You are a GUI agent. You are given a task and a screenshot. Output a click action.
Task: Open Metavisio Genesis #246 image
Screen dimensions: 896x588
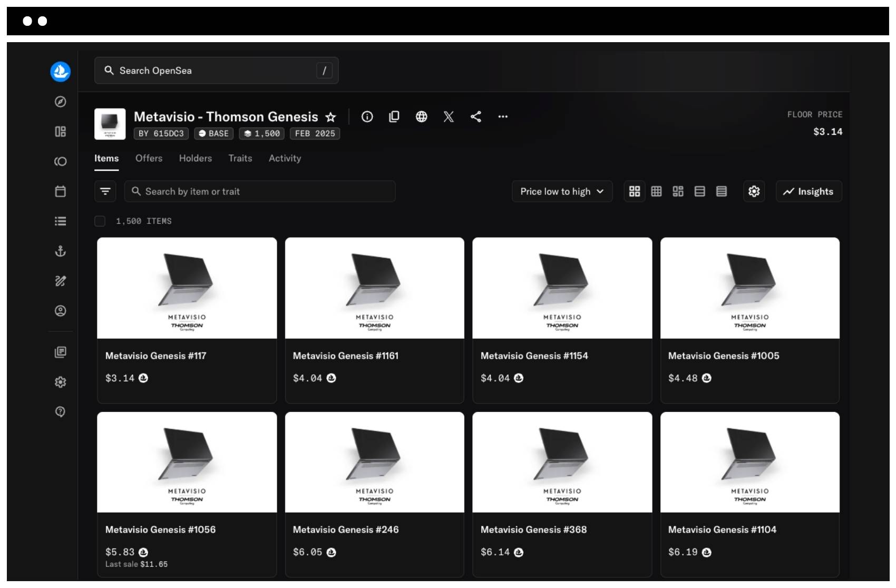click(x=375, y=463)
